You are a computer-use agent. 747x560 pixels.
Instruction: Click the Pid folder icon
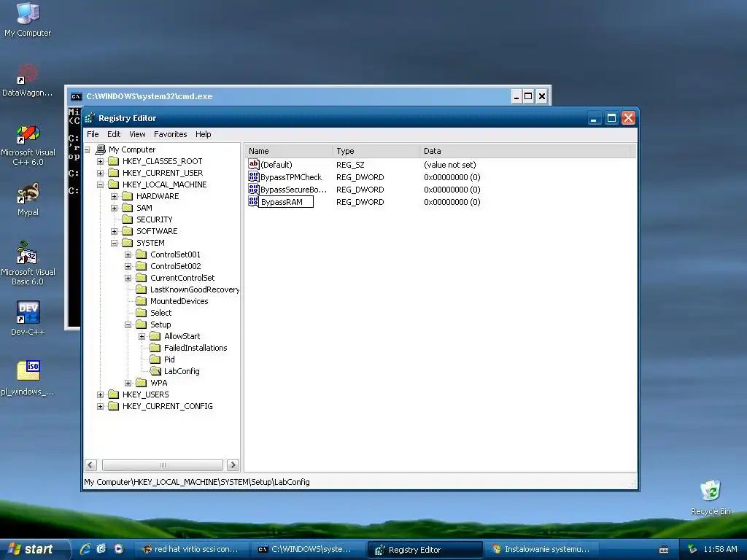click(x=155, y=359)
